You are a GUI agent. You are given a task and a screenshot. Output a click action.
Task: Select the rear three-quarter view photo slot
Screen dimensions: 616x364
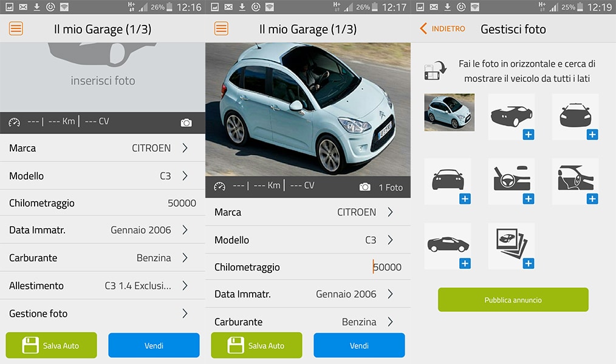[512, 115]
